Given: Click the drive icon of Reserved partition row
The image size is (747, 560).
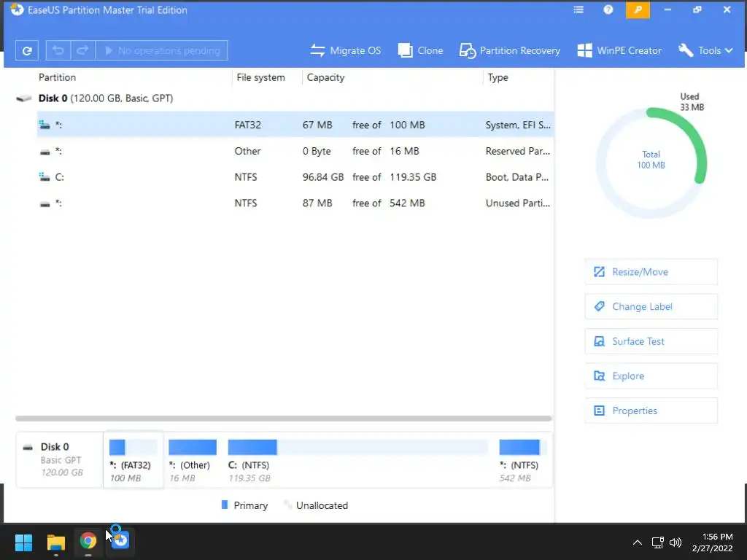Looking at the screenshot, I should 44,152.
